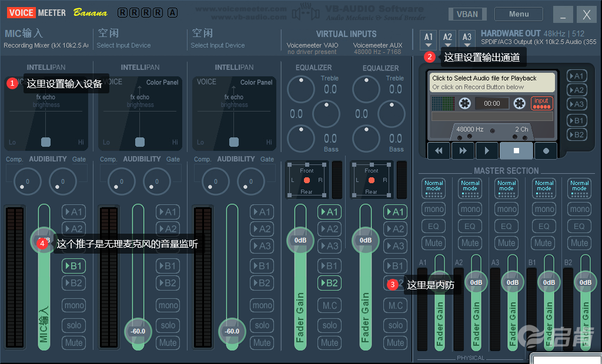Toggle M.C on Voicemeeter VAIO strip
Image resolution: width=602 pixels, height=364 pixels.
click(329, 305)
